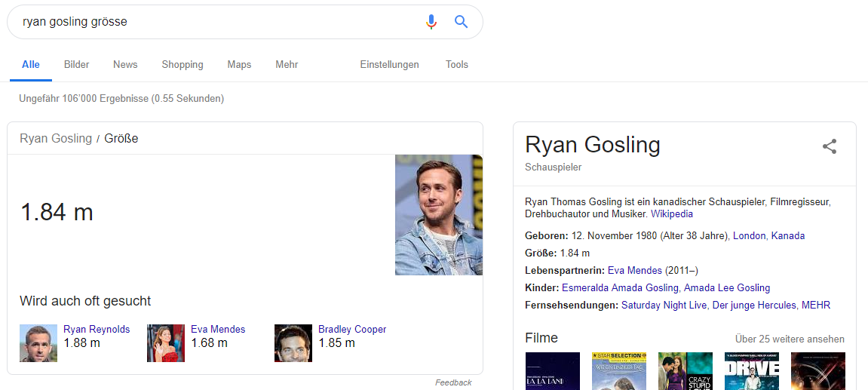Open the Ryan Reynolds link
868x390 pixels.
point(97,329)
